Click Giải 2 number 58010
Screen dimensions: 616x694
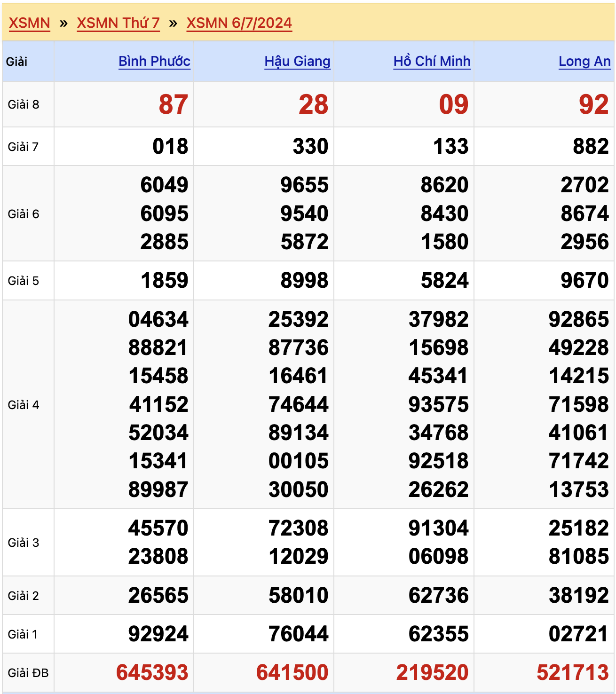[x=299, y=595]
